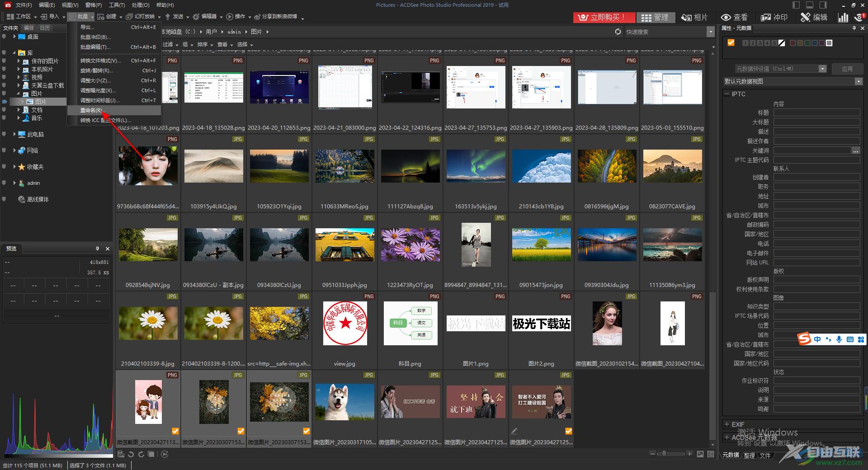The width and height of the screenshot is (868, 470).
Task: Clear rating with the slash box
Action: 782,43
